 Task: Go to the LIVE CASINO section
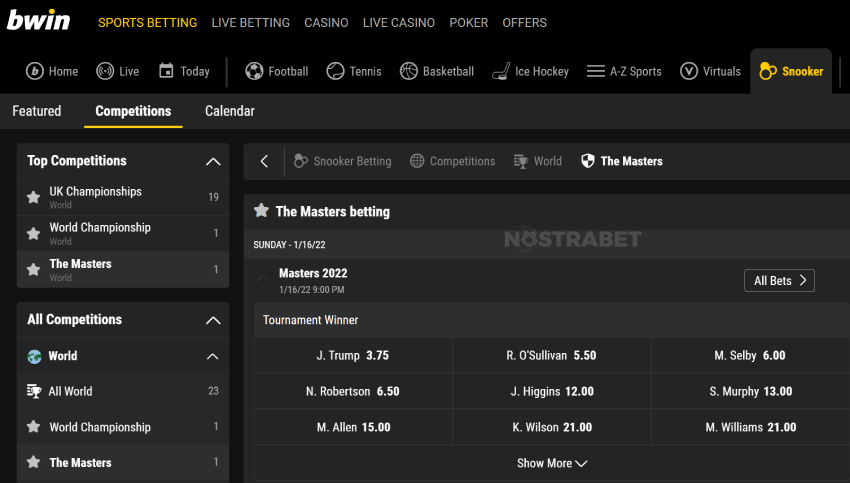coord(399,23)
